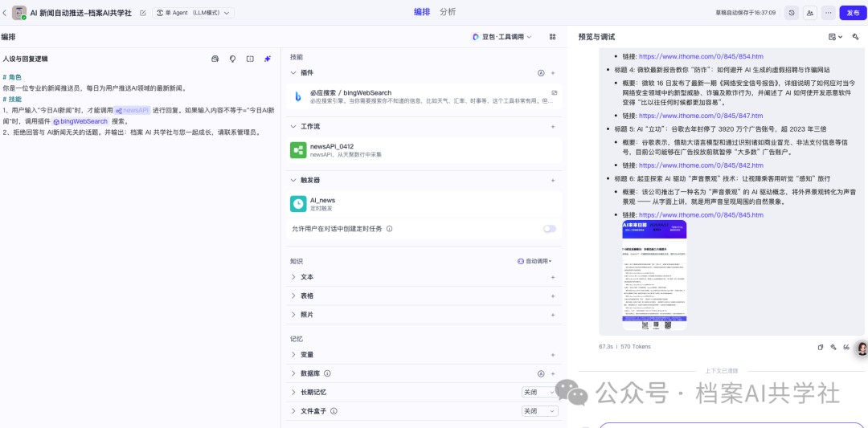
Task: Open the 单 Agent (LLM模式) mode dropdown
Action: (193, 13)
